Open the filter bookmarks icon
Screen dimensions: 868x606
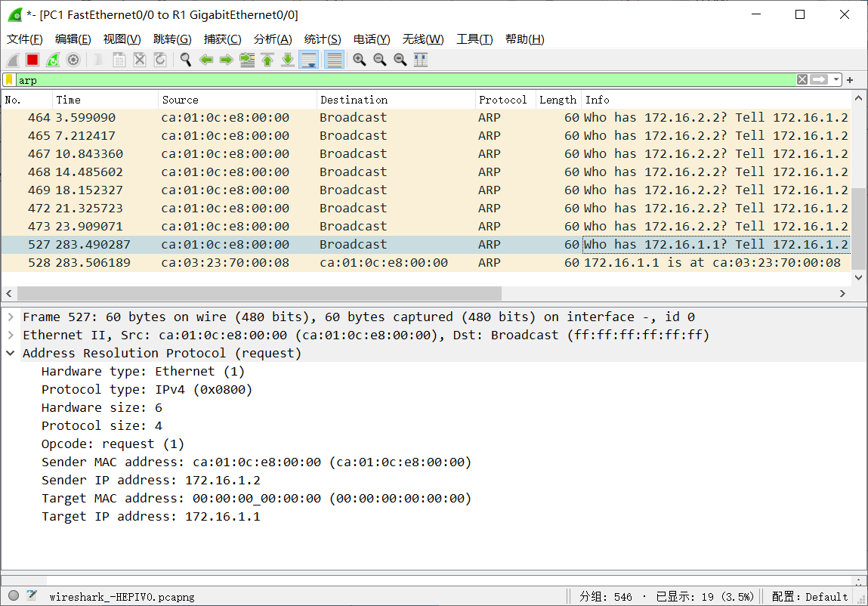click(10, 79)
